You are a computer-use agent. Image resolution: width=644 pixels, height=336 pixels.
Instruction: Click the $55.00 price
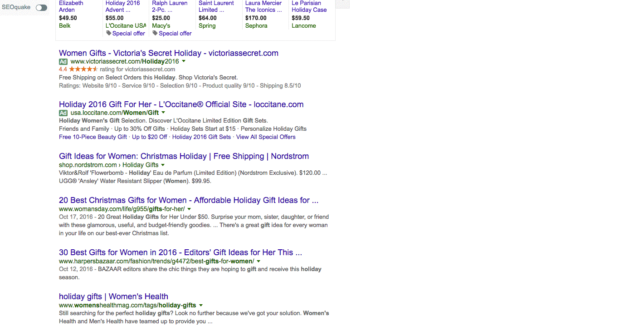click(115, 18)
